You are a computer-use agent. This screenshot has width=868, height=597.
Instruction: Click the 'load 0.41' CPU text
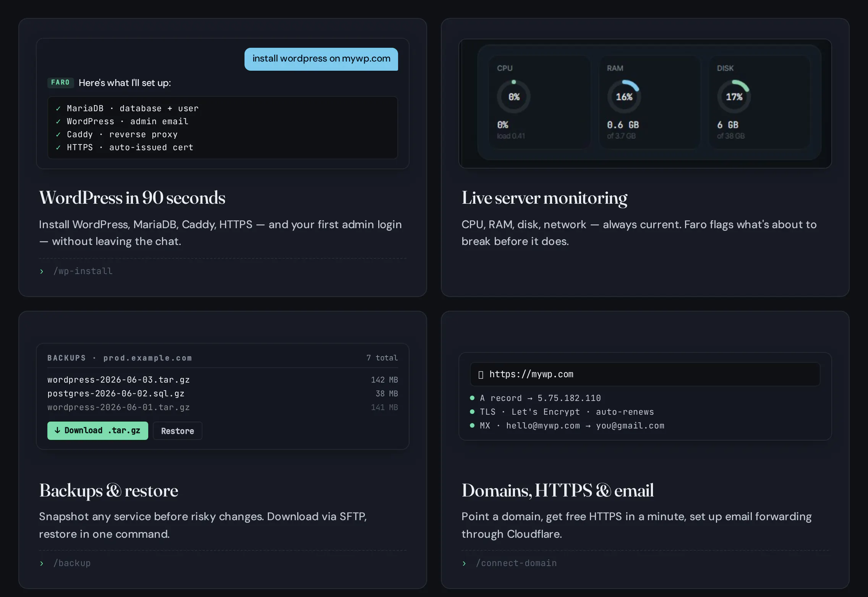(511, 136)
